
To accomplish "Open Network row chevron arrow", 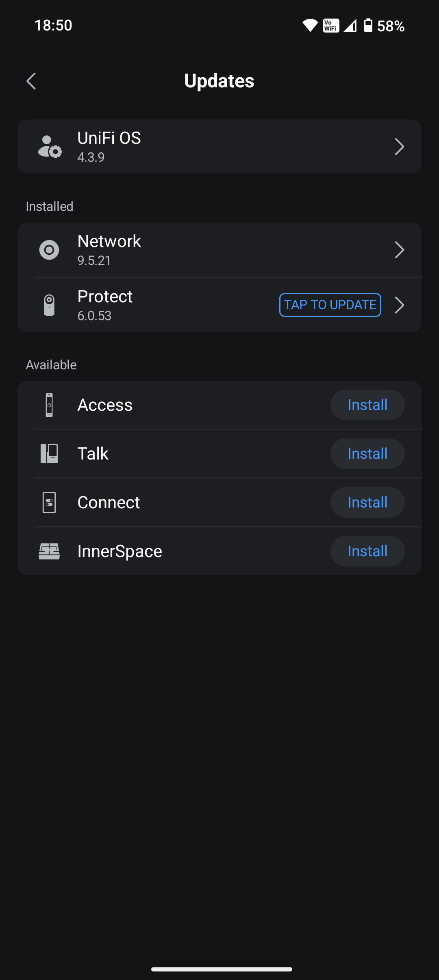I will [x=399, y=250].
